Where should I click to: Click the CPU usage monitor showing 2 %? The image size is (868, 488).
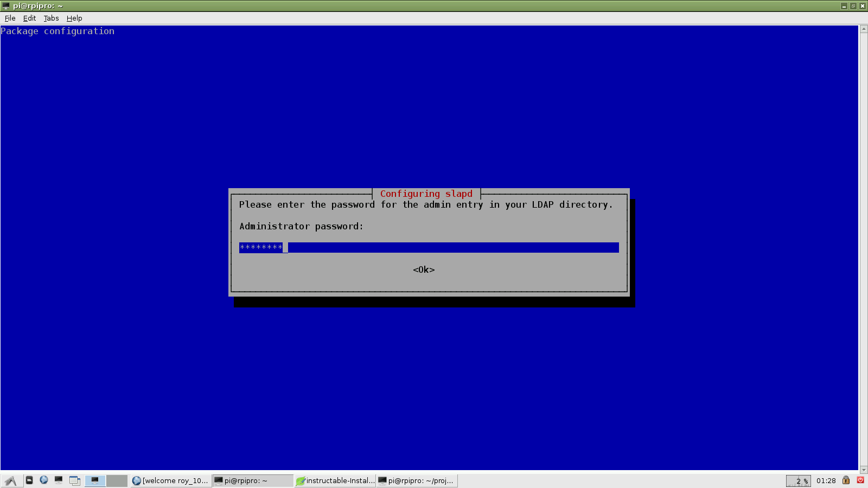pos(799,480)
